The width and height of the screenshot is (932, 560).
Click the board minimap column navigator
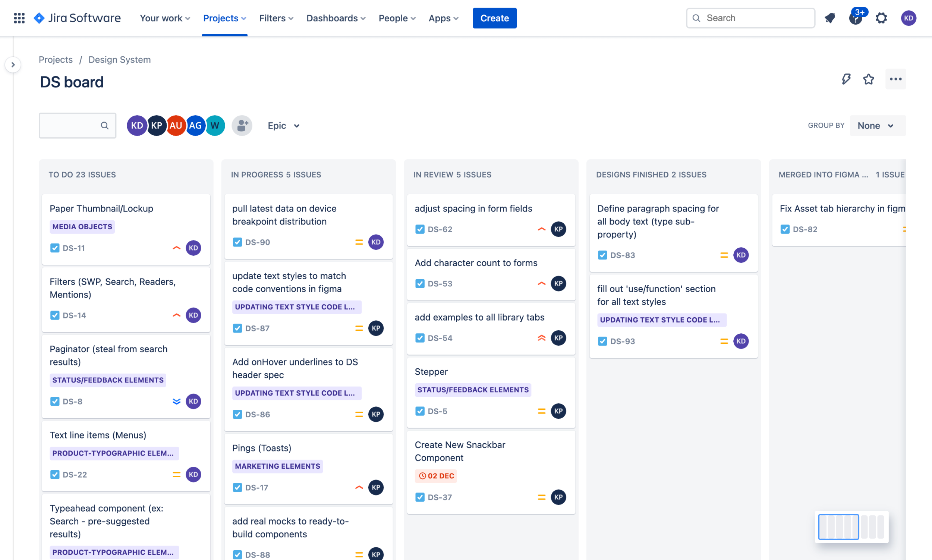(x=851, y=527)
